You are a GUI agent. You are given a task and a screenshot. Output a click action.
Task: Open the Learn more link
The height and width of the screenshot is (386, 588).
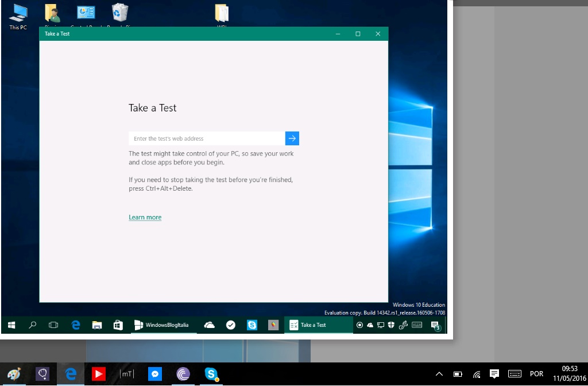coord(145,217)
